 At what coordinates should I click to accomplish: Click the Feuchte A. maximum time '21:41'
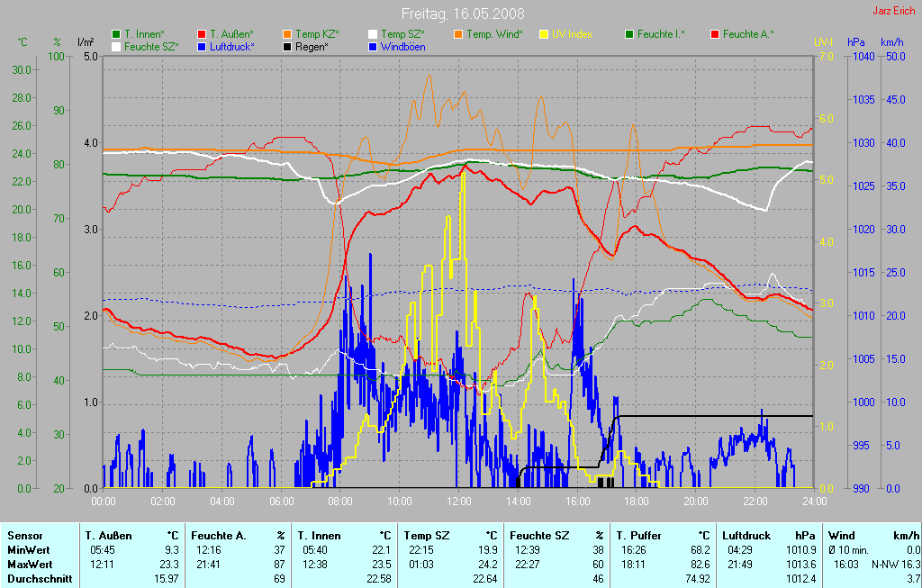[x=208, y=565]
